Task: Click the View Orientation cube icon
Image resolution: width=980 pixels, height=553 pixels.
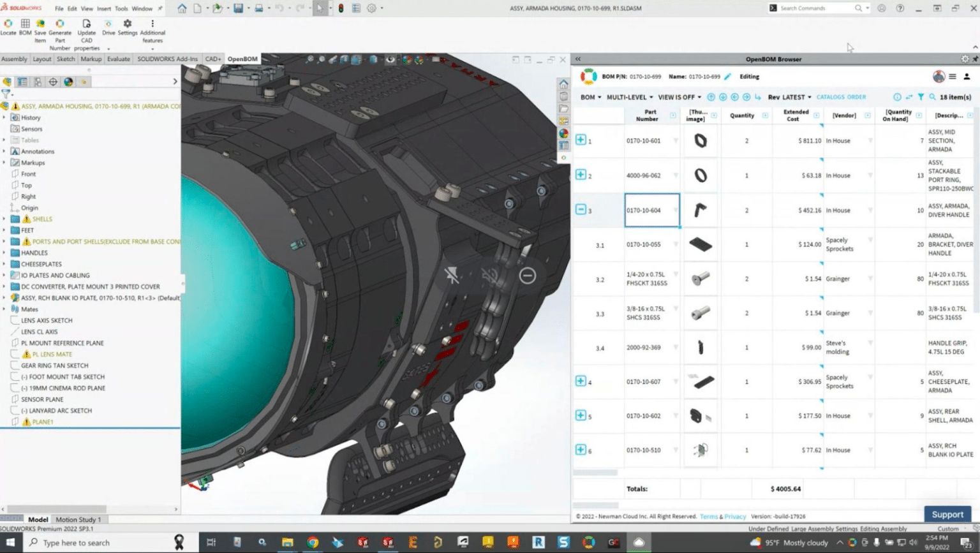Action: pyautogui.click(x=345, y=59)
